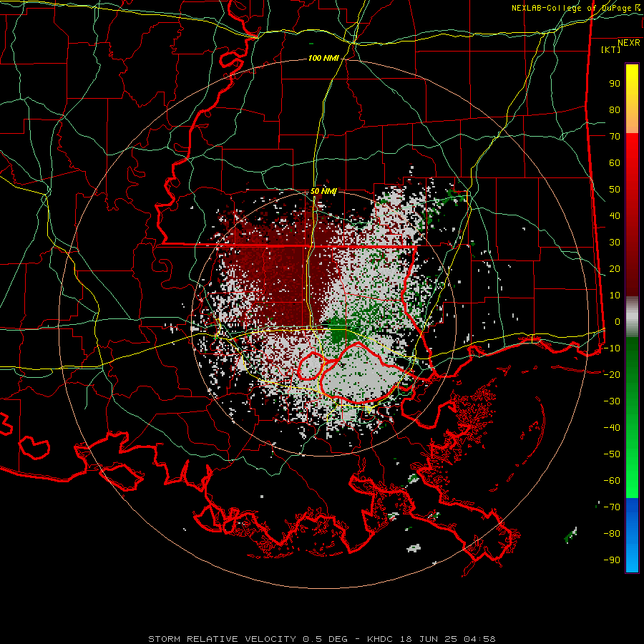Image resolution: width=644 pixels, height=644 pixels.
Task: Click the 80 value on the velocity scale
Action: click(615, 110)
